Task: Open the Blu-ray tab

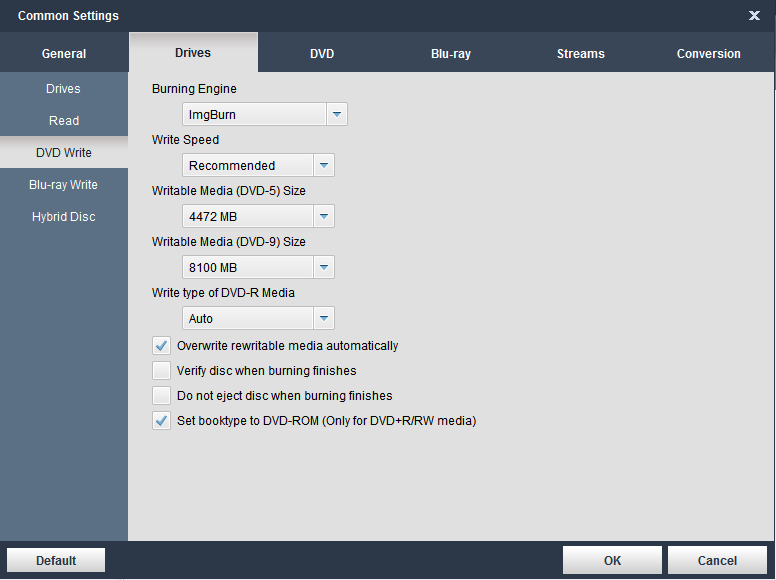Action: (451, 53)
